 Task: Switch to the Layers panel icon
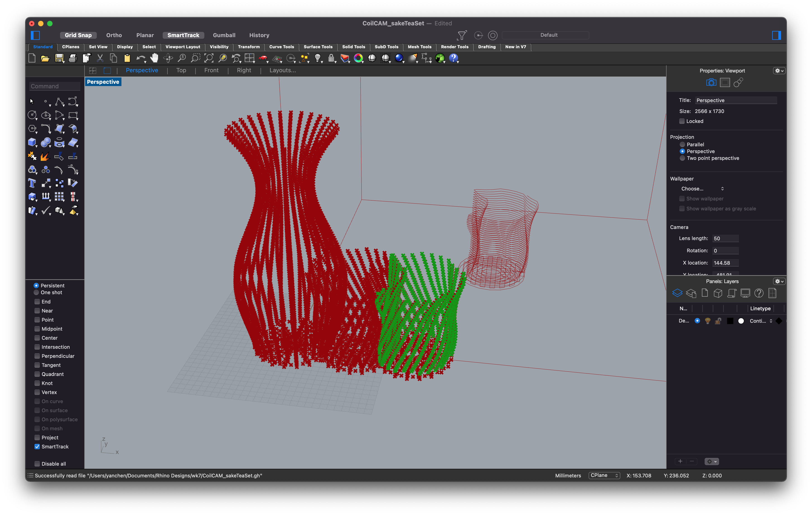pos(677,293)
